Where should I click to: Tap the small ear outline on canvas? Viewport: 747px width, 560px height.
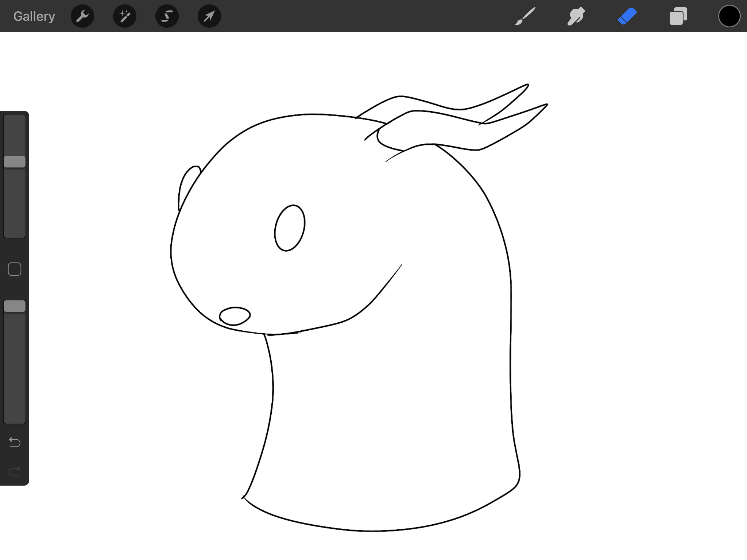187,185
